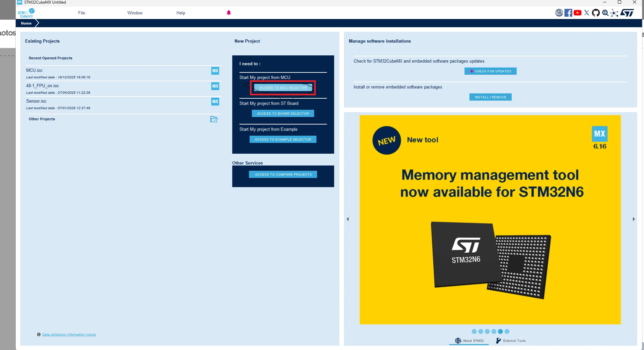The height and width of the screenshot is (350, 644).
Task: Open recent project Sensor.ioc
Action: point(36,101)
